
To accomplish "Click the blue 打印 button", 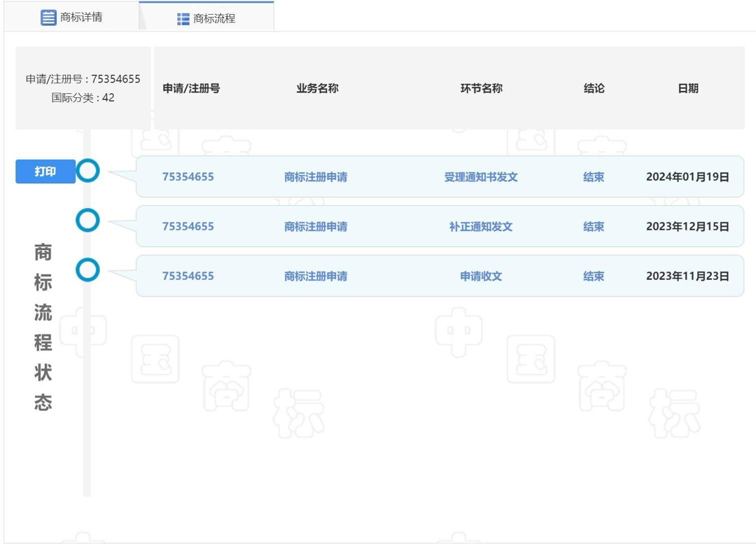I will (x=45, y=172).
